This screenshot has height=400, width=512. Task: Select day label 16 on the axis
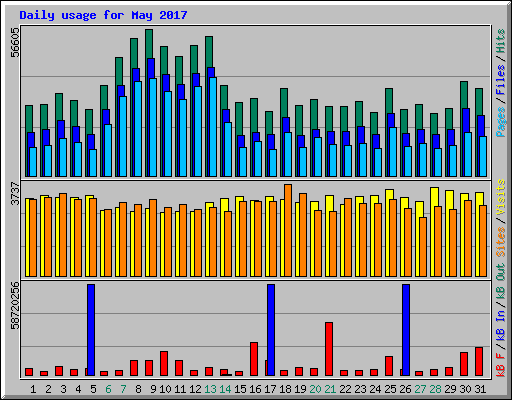255,389
